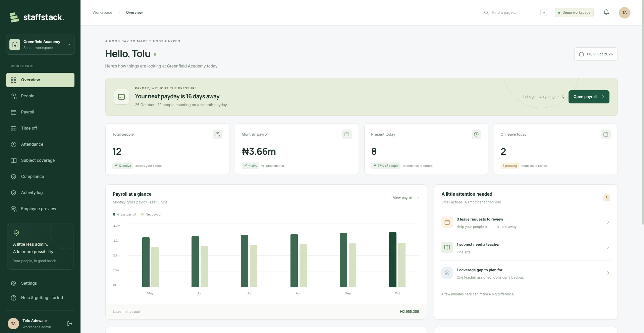Click the subject need a teacher book icon
644x333 pixels.
[x=447, y=247]
